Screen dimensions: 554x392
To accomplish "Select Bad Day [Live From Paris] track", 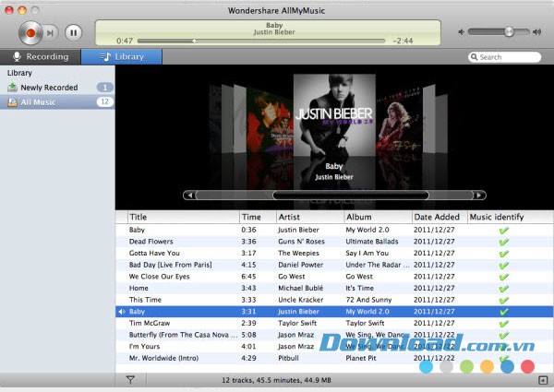I will coord(334,265).
